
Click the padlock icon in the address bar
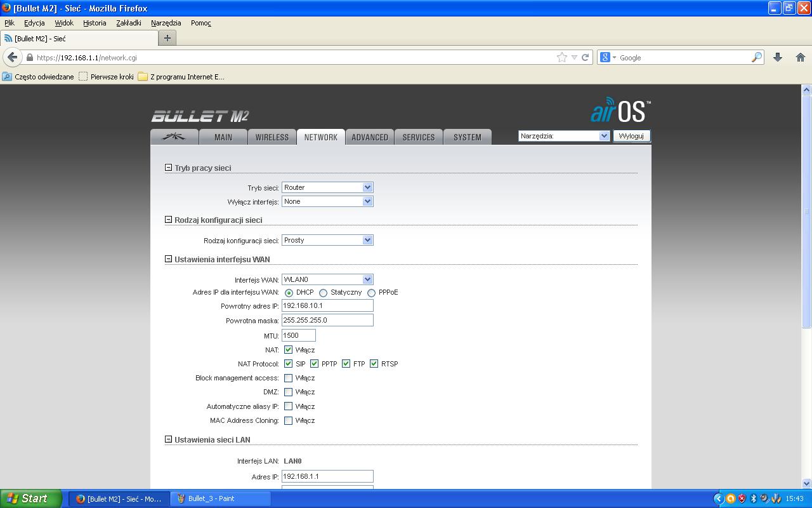click(x=29, y=57)
